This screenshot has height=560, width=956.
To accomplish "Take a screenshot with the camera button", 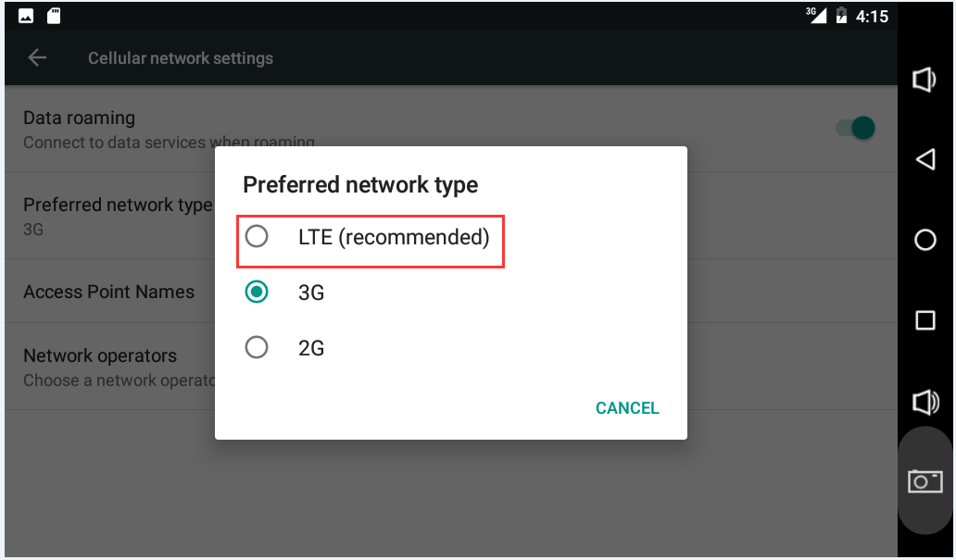I will click(x=924, y=480).
